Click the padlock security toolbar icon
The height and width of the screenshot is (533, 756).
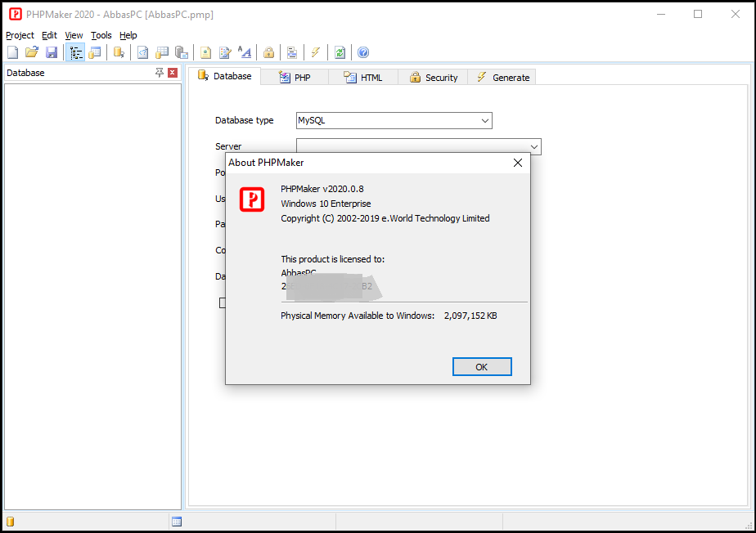[268, 52]
